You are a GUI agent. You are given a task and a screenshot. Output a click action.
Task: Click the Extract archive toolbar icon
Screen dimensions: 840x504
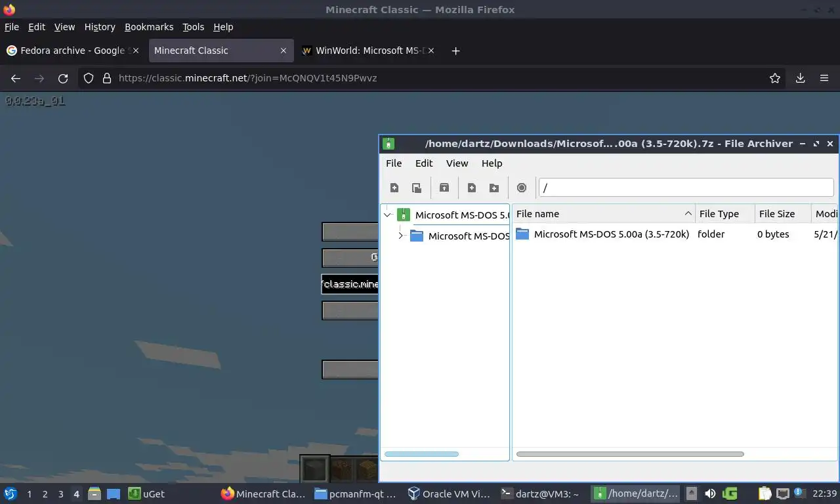click(444, 188)
